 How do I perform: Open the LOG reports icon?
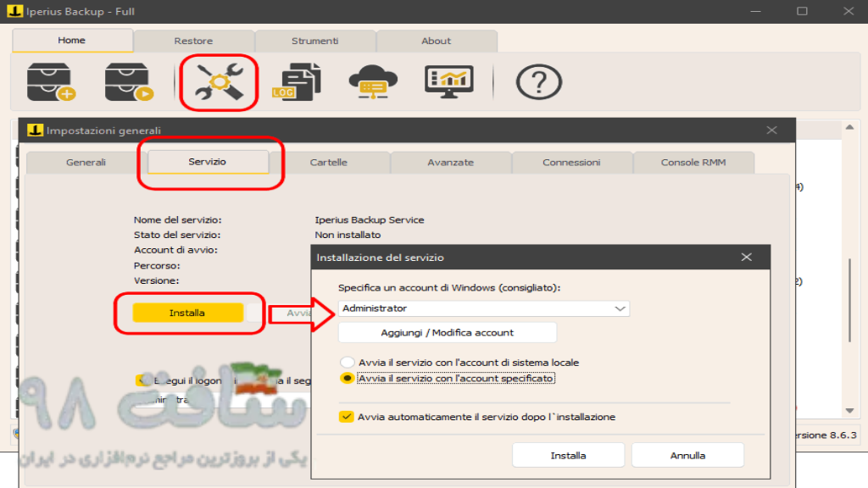click(x=296, y=82)
